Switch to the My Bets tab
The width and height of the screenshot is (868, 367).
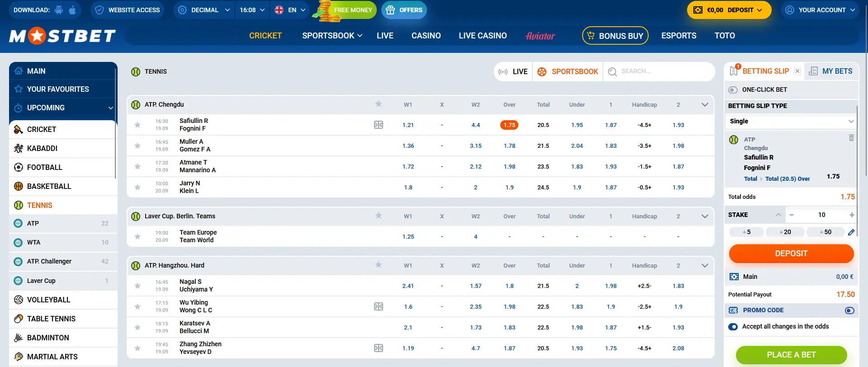point(831,71)
